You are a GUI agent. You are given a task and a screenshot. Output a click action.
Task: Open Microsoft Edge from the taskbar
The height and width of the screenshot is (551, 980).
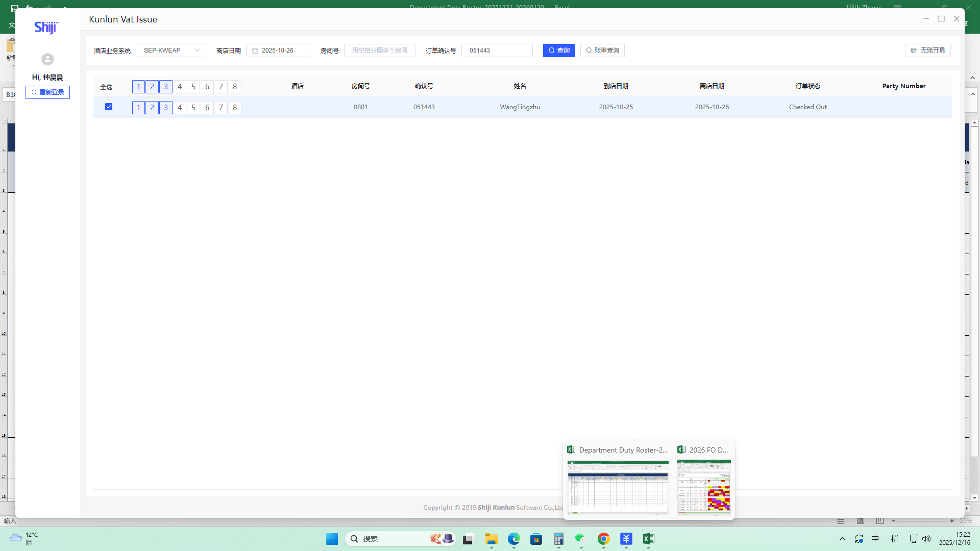coord(513,539)
